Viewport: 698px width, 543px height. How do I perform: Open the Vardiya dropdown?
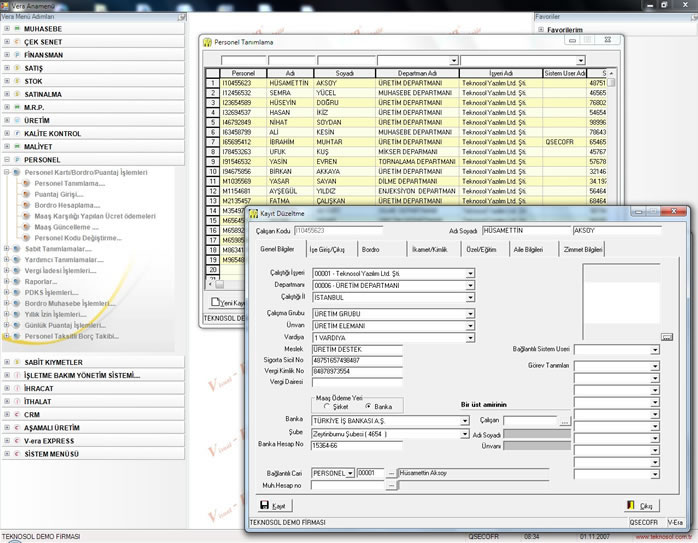pyautogui.click(x=470, y=338)
